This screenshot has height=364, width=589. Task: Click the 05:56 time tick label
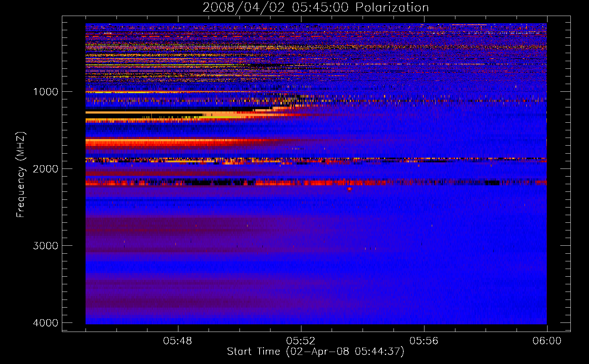tap(424, 341)
